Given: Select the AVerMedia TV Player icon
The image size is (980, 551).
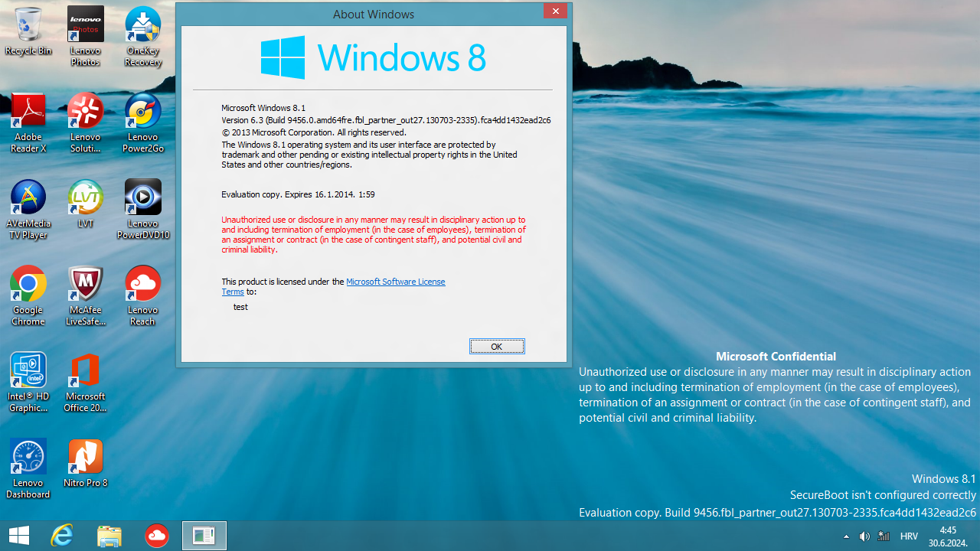Looking at the screenshot, I should (x=28, y=209).
